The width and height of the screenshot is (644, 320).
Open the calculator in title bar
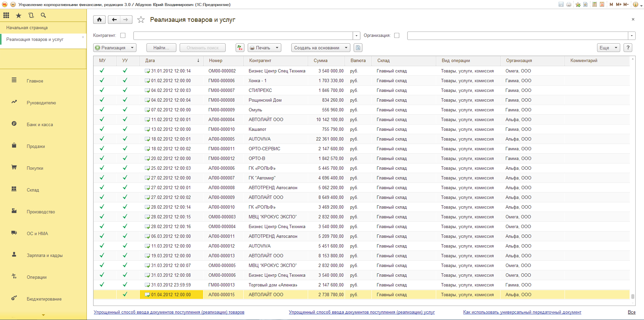click(594, 4)
